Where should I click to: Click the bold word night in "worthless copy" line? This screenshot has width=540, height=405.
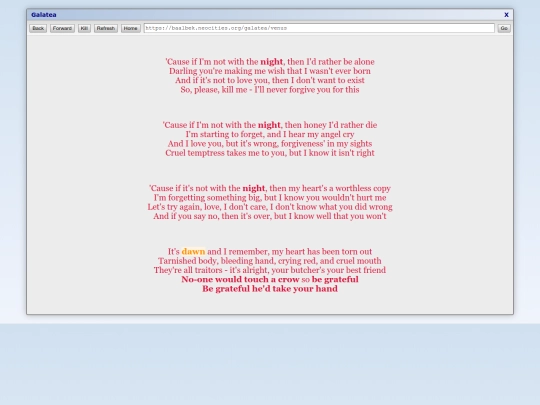point(253,188)
